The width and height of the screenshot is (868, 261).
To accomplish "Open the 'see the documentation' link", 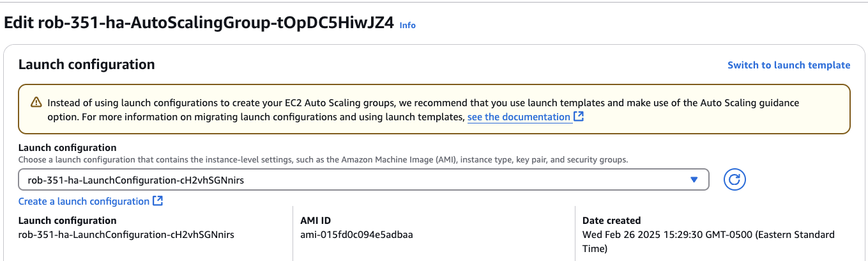I will (x=519, y=117).
